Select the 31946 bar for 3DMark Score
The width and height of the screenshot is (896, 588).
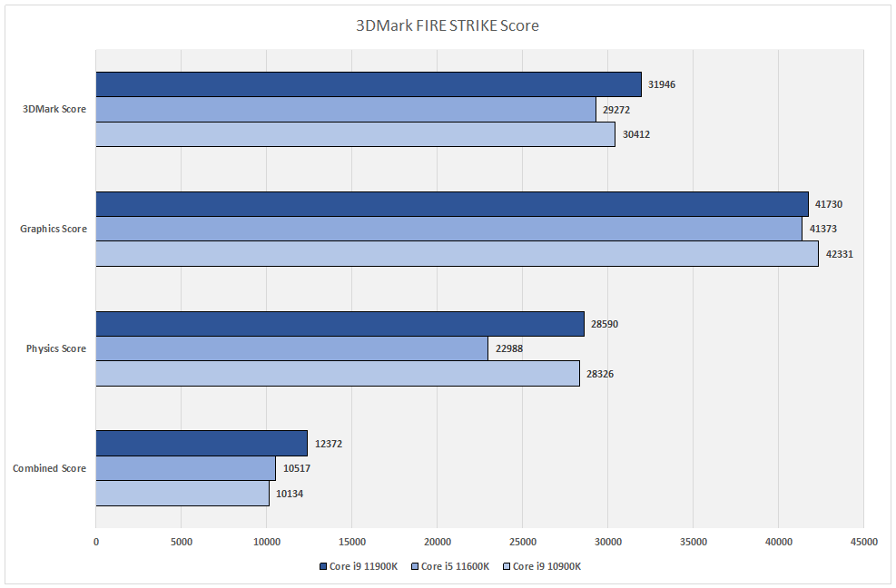click(369, 84)
